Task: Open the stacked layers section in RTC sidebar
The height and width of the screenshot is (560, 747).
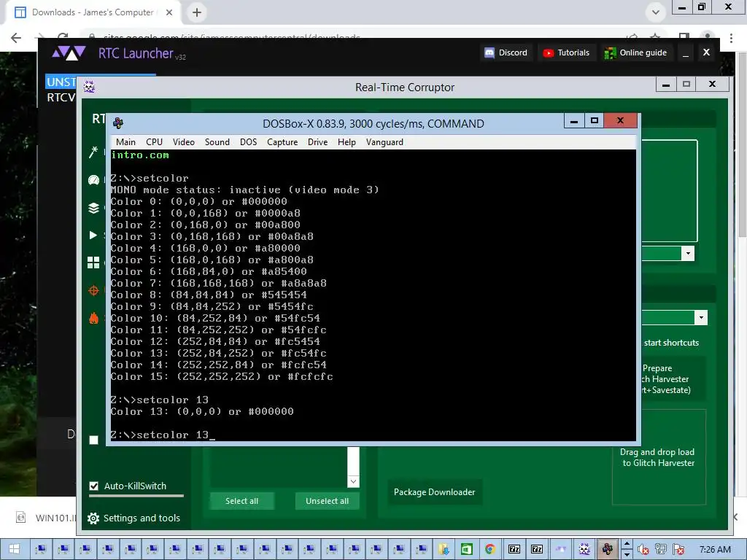Action: point(93,208)
